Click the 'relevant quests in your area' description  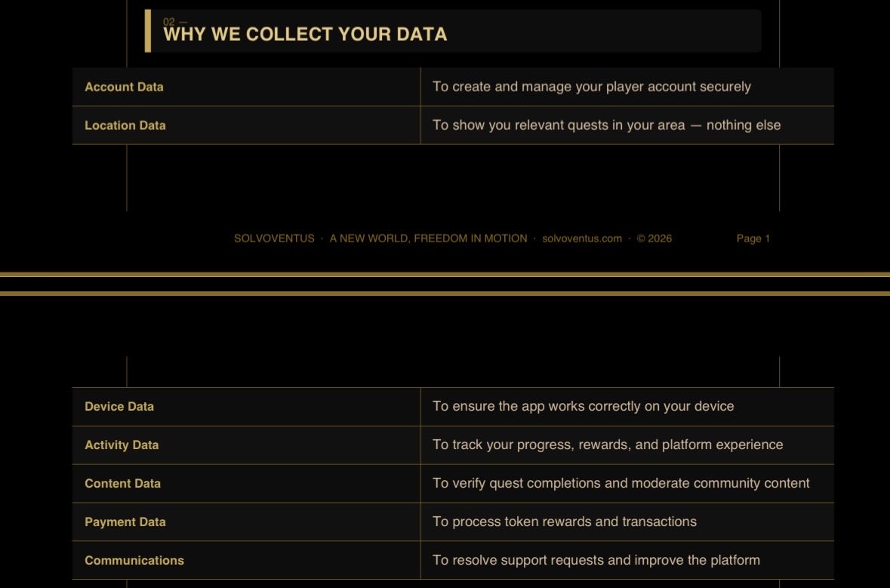pos(607,125)
